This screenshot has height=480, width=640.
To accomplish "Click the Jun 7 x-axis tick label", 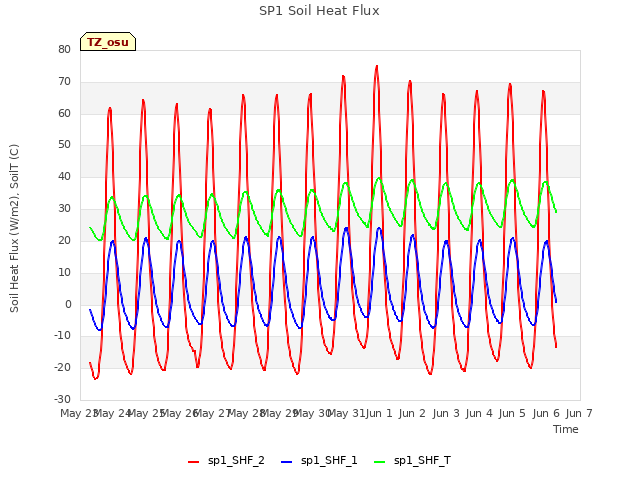I will 579,413.
